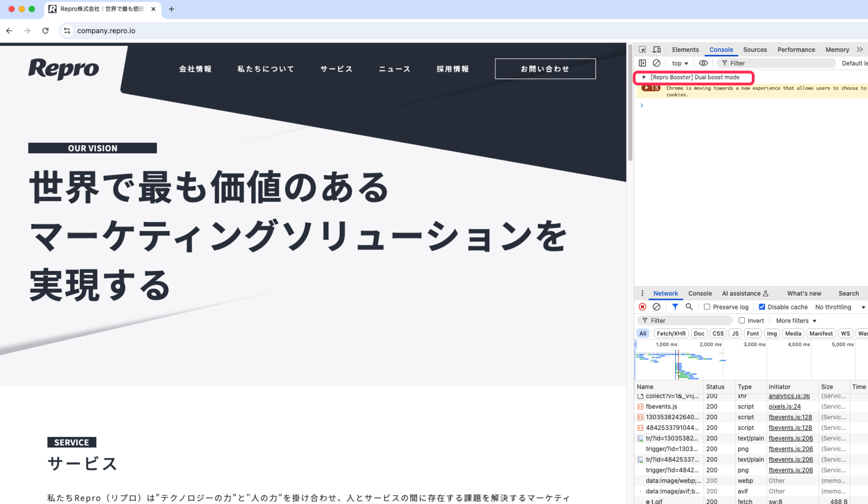Toggle the device toolbar icon
This screenshot has width=868, height=504.
657,50
